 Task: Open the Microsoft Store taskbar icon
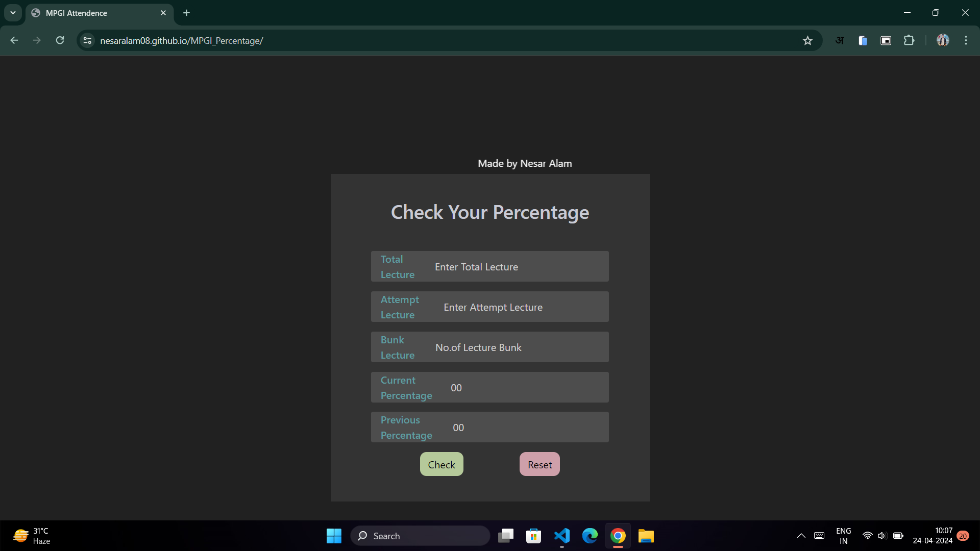coord(534,536)
